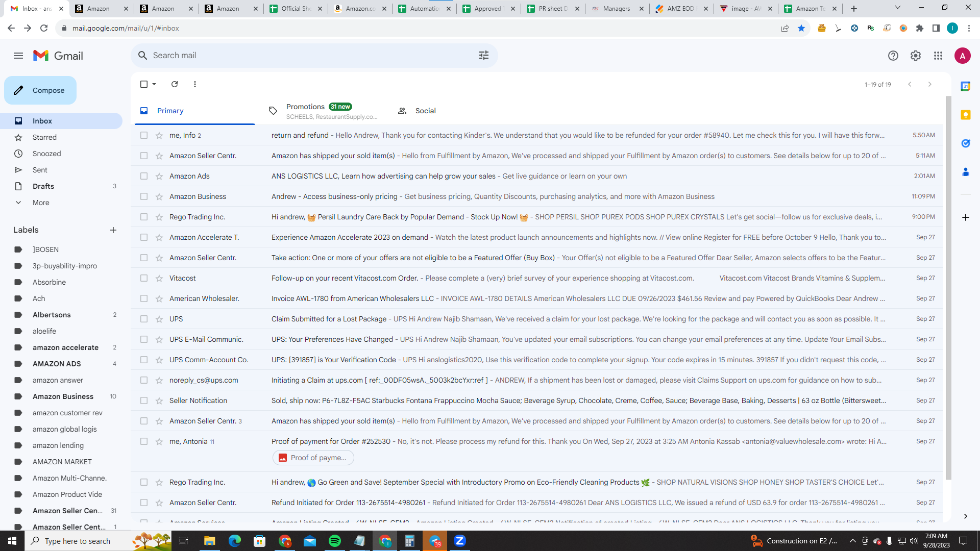Switch to the Official Sheet browser tab
980x551 pixels.
pos(296,9)
